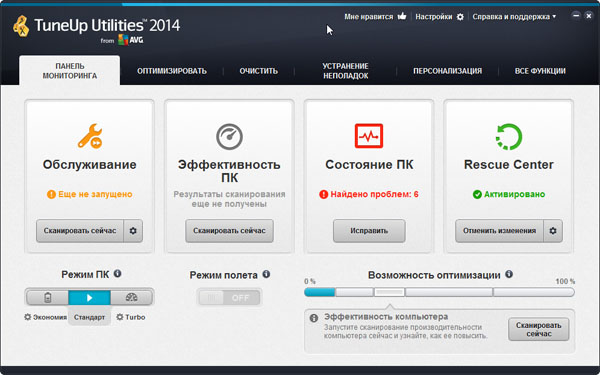The height and width of the screenshot is (375, 600).
Task: Click the Rescue Center heading
Action: [509, 165]
